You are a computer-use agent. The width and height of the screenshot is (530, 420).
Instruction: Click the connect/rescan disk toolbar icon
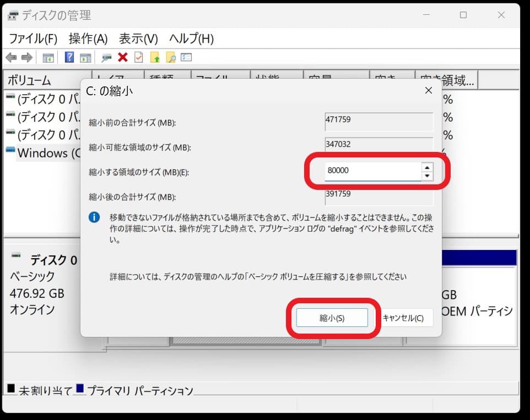click(x=106, y=58)
